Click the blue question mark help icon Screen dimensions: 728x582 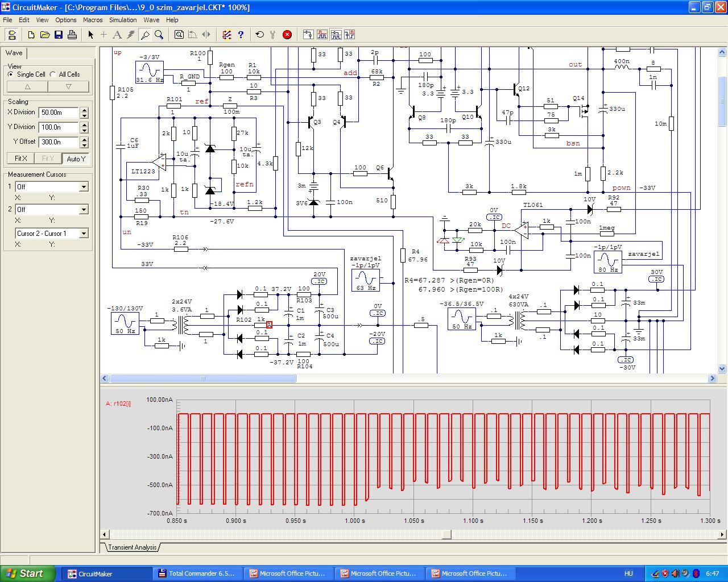coord(241,35)
